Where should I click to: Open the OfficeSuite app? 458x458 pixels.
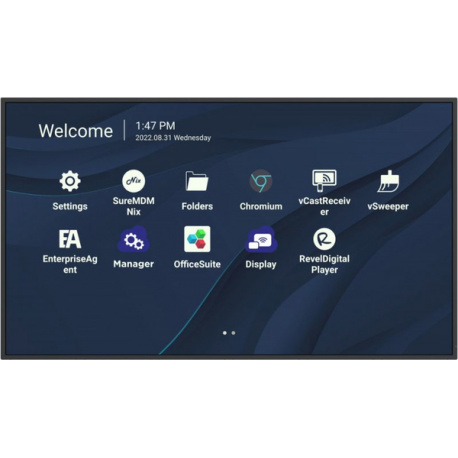[197, 239]
